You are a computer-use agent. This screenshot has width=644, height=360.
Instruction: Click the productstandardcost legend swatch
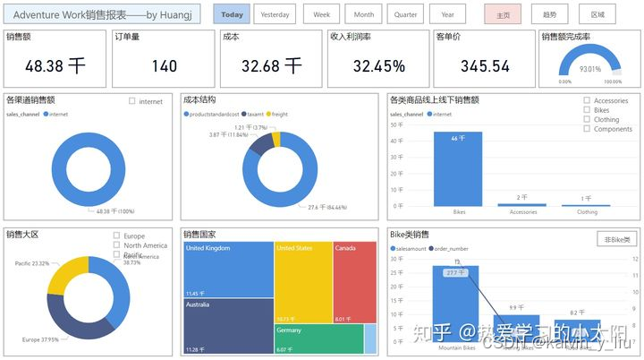186,114
